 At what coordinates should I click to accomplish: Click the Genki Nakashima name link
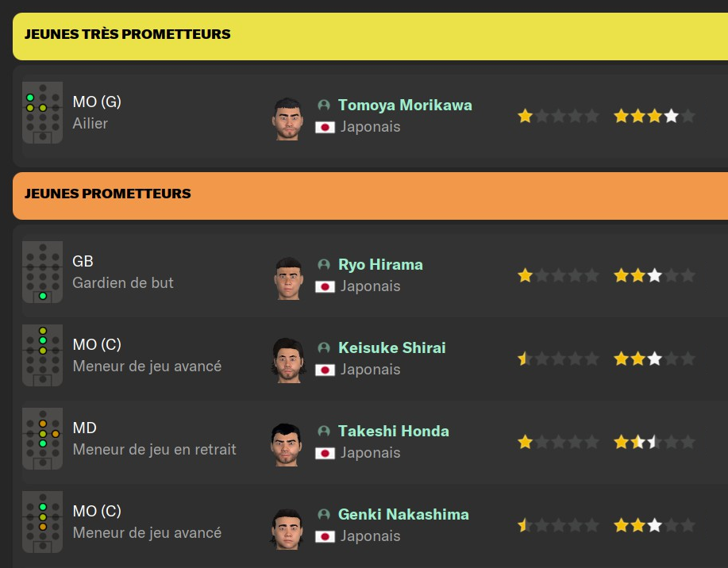coord(403,514)
